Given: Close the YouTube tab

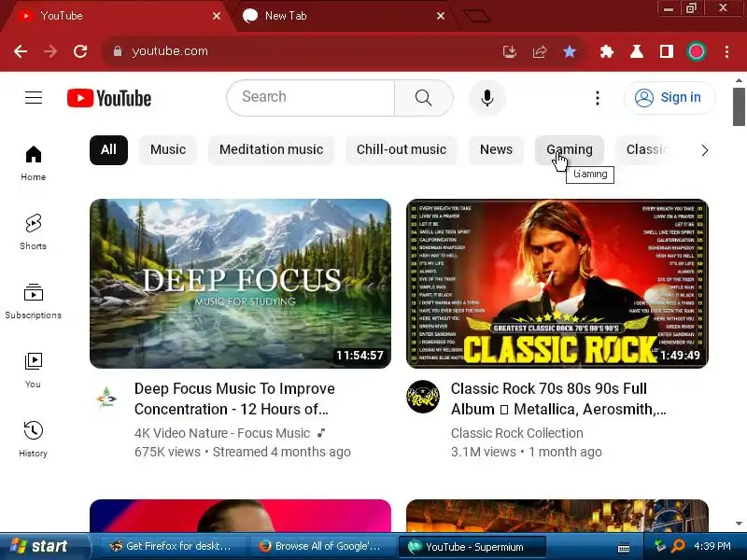Looking at the screenshot, I should 217,16.
